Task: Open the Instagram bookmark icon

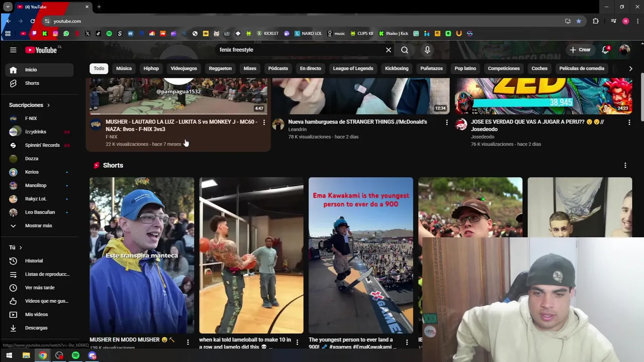Action: (55, 34)
